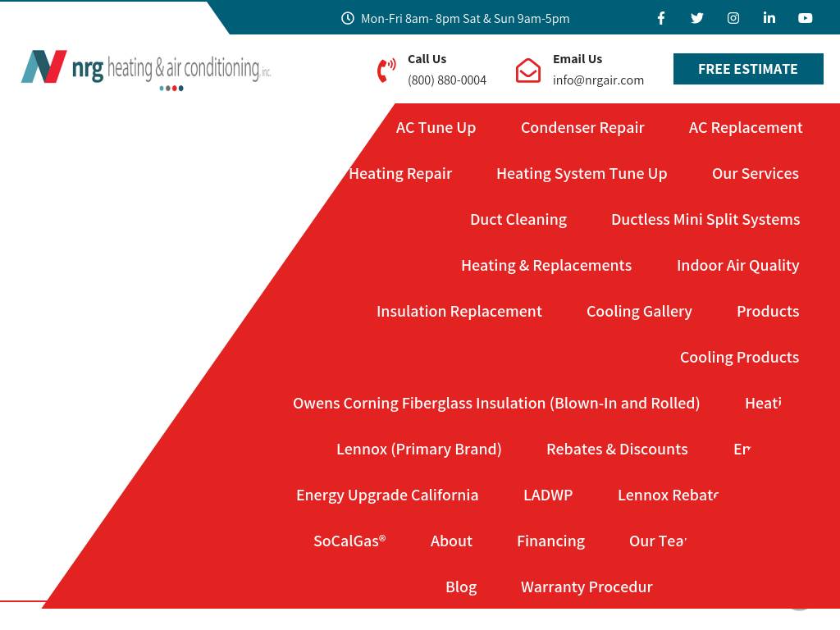The width and height of the screenshot is (840, 630).
Task: Click the NRG Heating & Air Conditioning logo
Action: pyautogui.click(x=146, y=70)
